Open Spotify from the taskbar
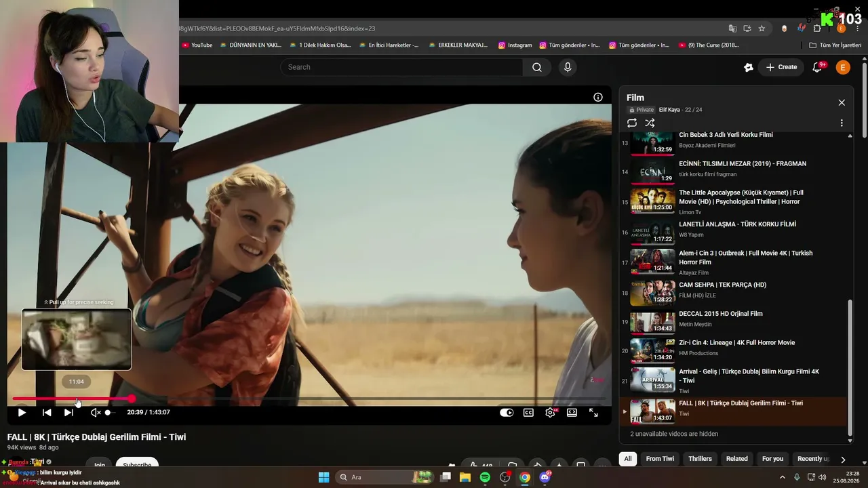This screenshot has height=488, width=868. [485, 477]
